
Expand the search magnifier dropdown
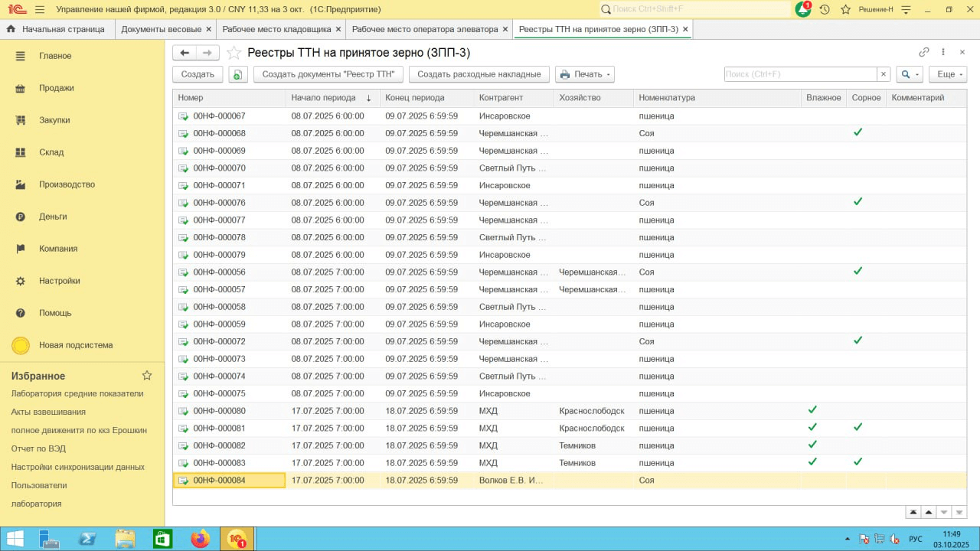click(910, 74)
